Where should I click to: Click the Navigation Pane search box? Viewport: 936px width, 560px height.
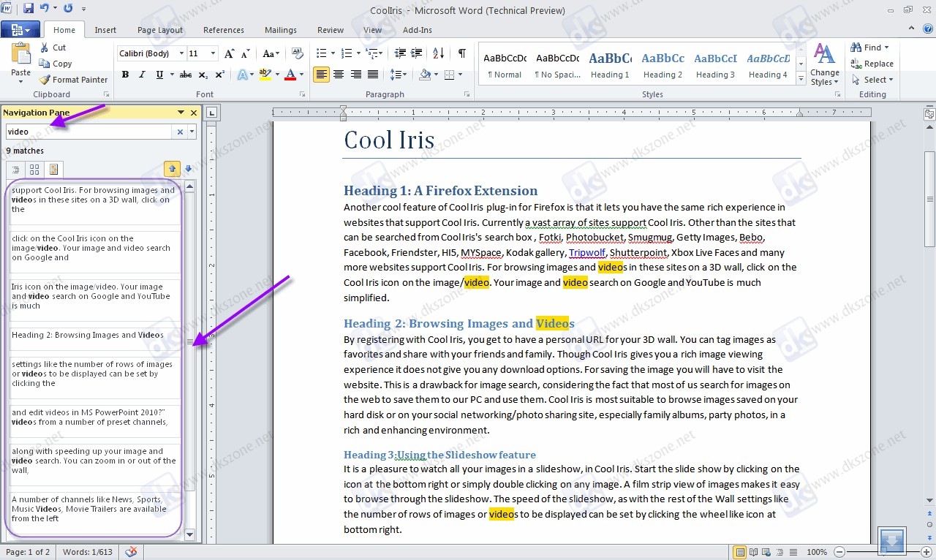89,132
